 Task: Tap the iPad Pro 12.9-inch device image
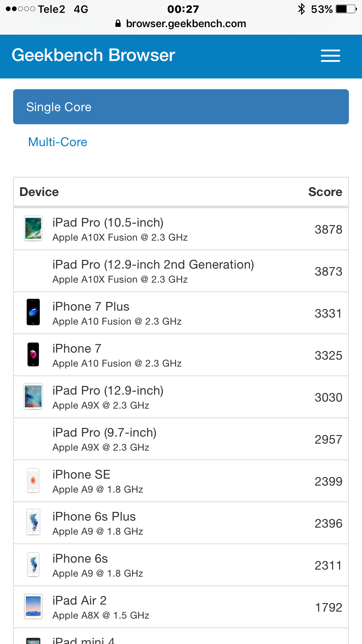[33, 396]
